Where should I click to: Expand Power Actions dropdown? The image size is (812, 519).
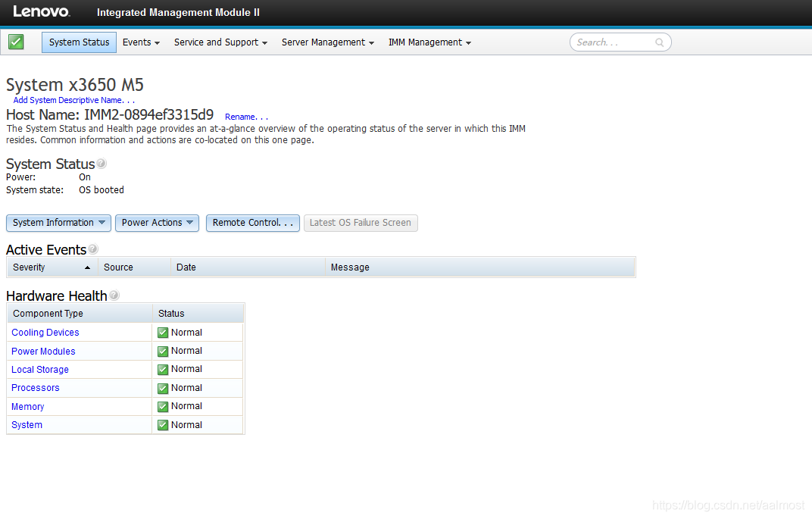point(157,223)
